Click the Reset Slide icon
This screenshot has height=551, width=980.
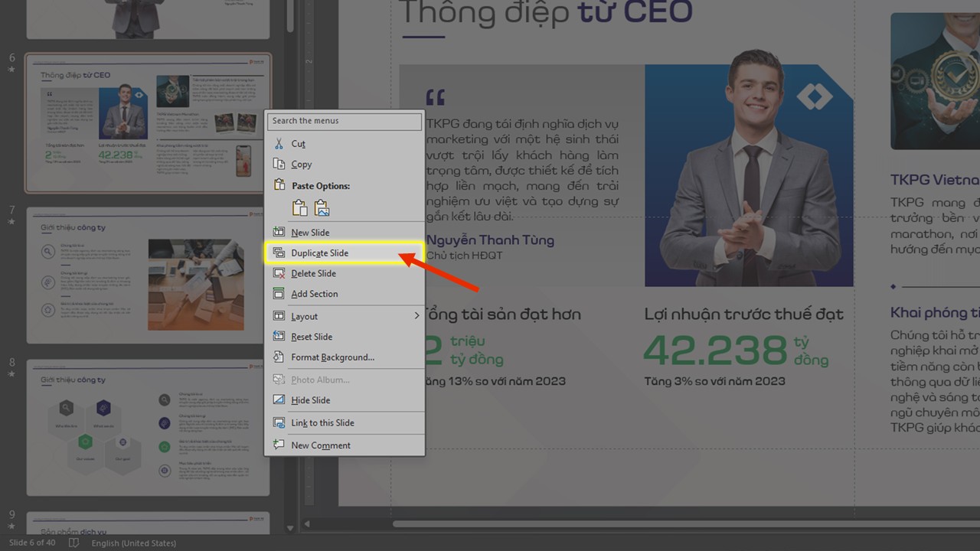(280, 336)
